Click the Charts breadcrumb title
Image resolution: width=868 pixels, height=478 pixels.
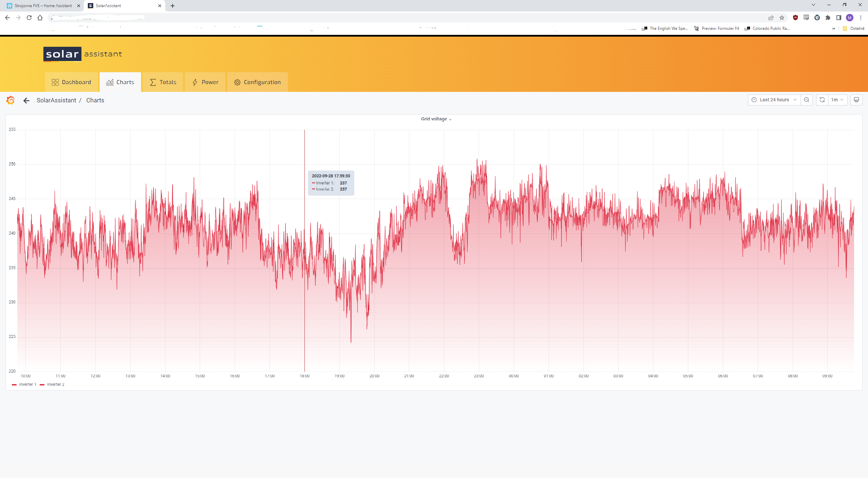click(x=95, y=100)
